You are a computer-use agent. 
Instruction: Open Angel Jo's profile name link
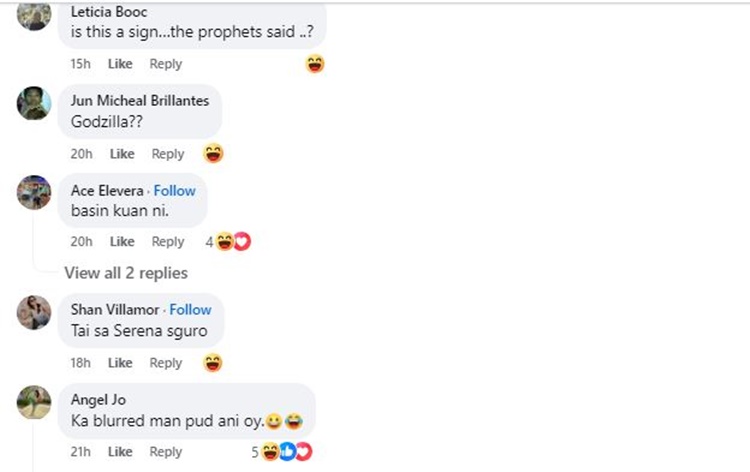click(99, 399)
